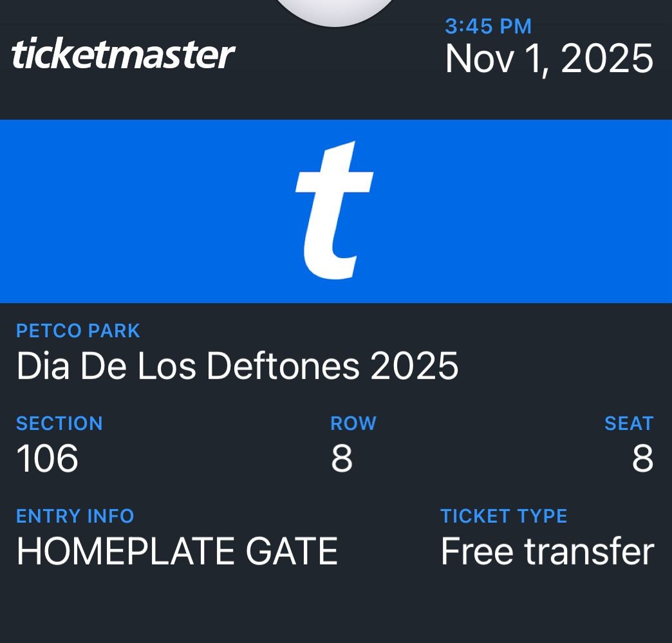Tap the PETCO PARK venue label
This screenshot has width=672, height=643.
tap(78, 331)
